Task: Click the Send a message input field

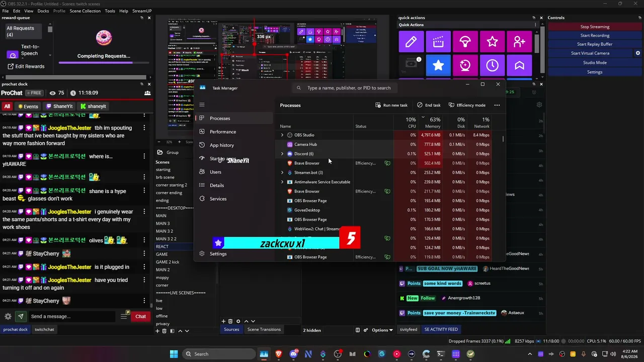Action: tap(72, 316)
